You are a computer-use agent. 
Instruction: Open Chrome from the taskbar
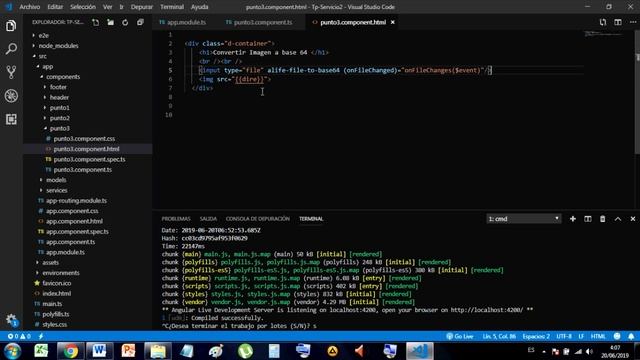[70, 351]
